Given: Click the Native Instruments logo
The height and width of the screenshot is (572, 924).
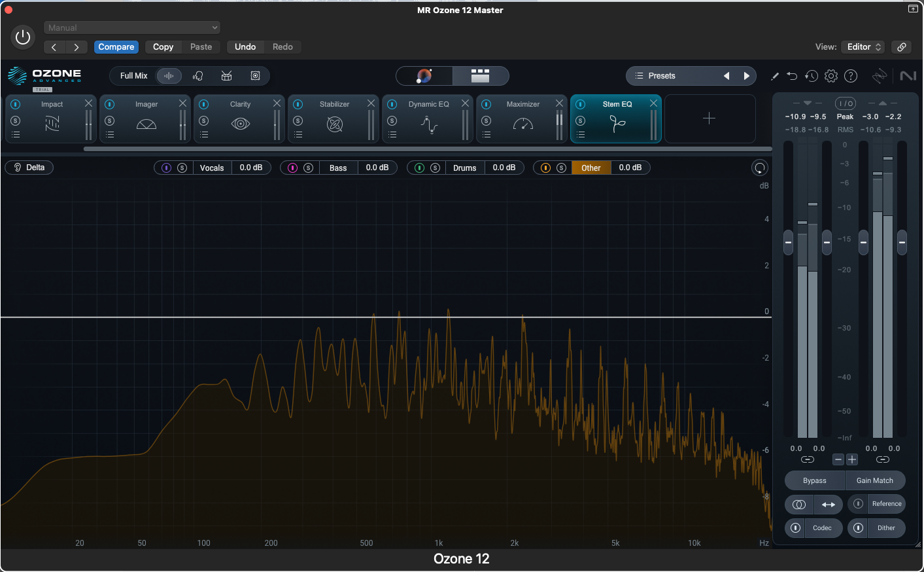Looking at the screenshot, I should [908, 76].
